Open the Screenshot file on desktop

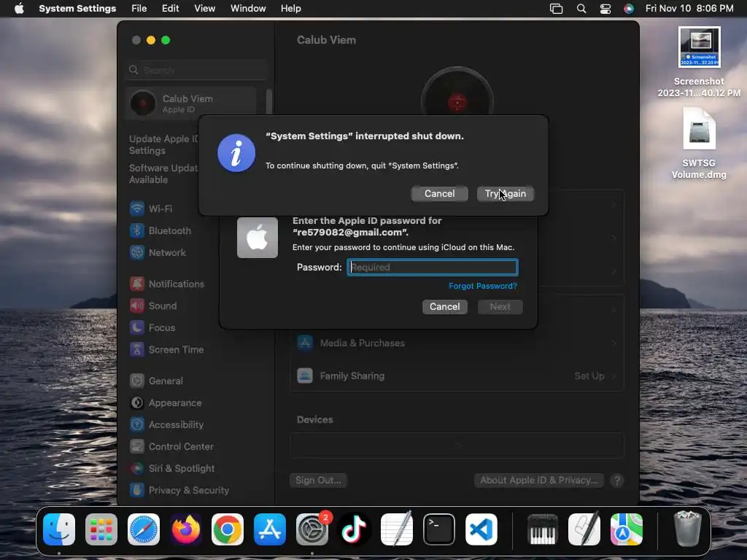pos(700,62)
